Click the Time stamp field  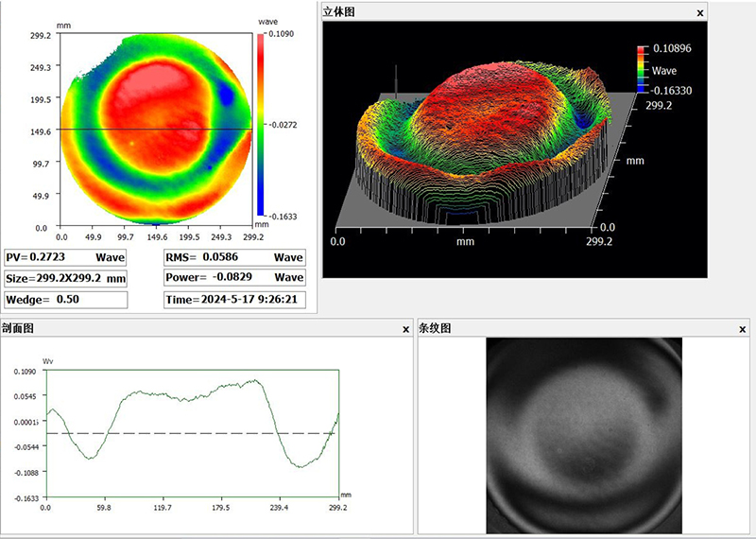click(x=234, y=300)
